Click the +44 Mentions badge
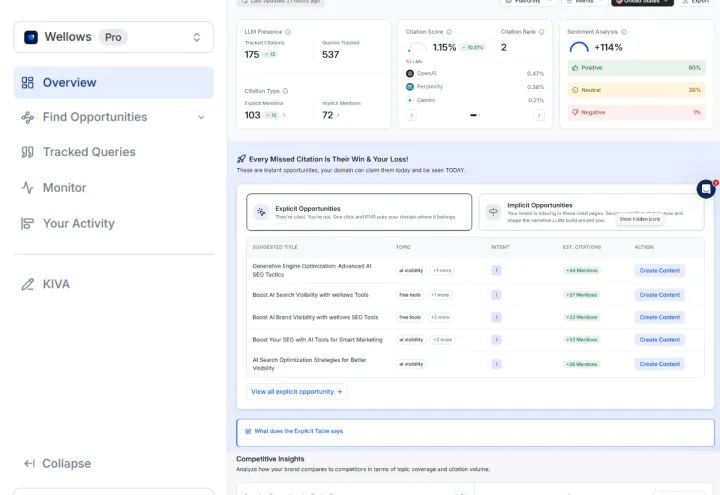 pos(581,271)
